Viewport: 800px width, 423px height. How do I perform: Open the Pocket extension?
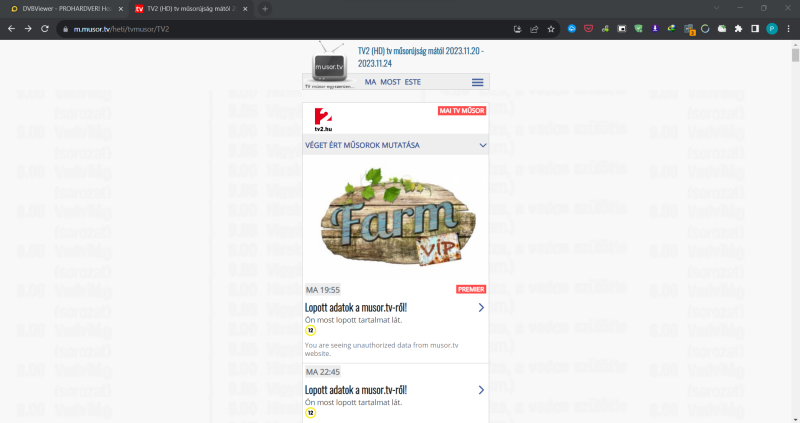point(588,29)
